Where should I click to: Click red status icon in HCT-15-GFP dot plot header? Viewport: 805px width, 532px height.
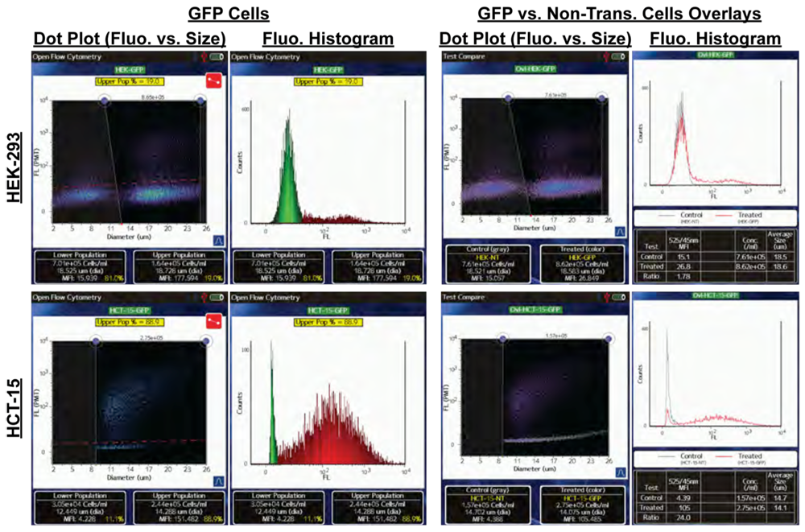(x=204, y=298)
